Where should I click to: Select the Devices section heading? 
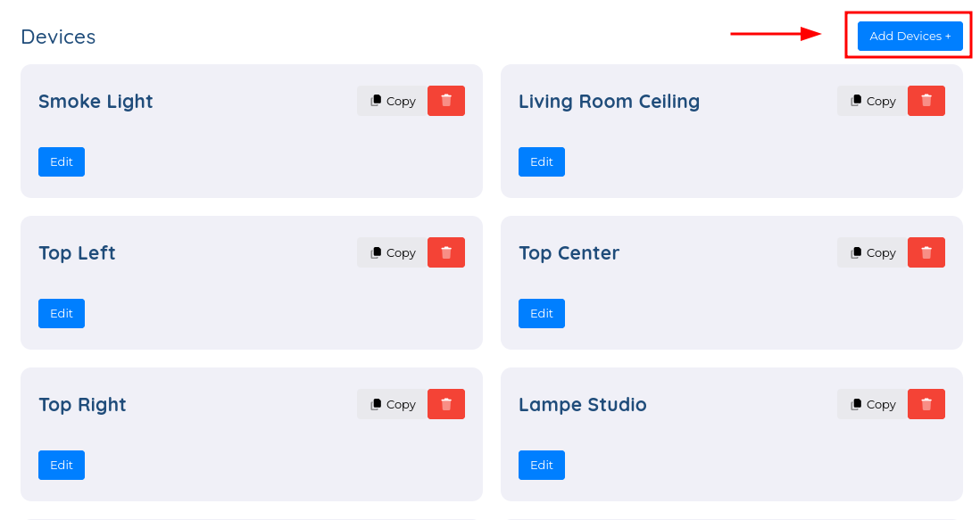tap(58, 37)
